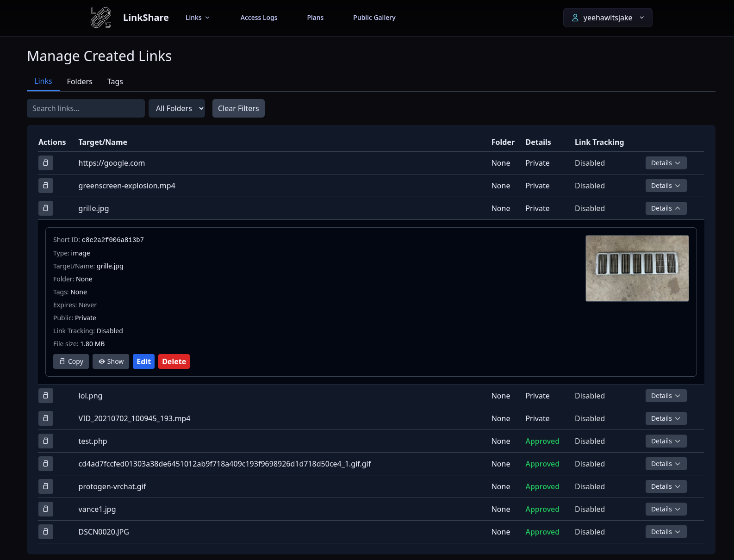734x560 pixels.
Task: Open the grille image thumbnail preview
Action: click(637, 268)
